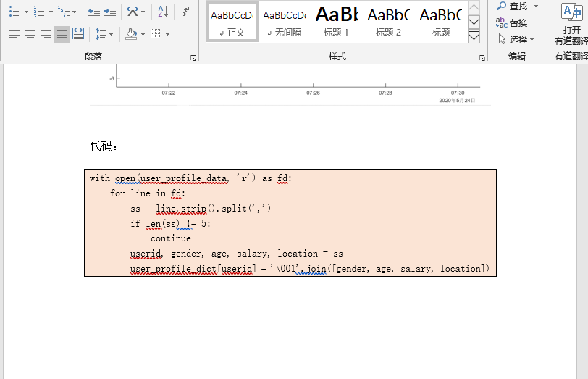Image resolution: width=588 pixels, height=379 pixels.
Task: Open 查找 dropdown arrow
Action: point(536,6)
